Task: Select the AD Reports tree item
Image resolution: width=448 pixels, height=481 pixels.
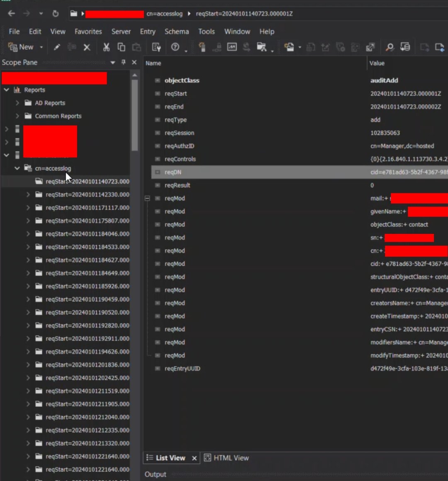Action: [50, 103]
